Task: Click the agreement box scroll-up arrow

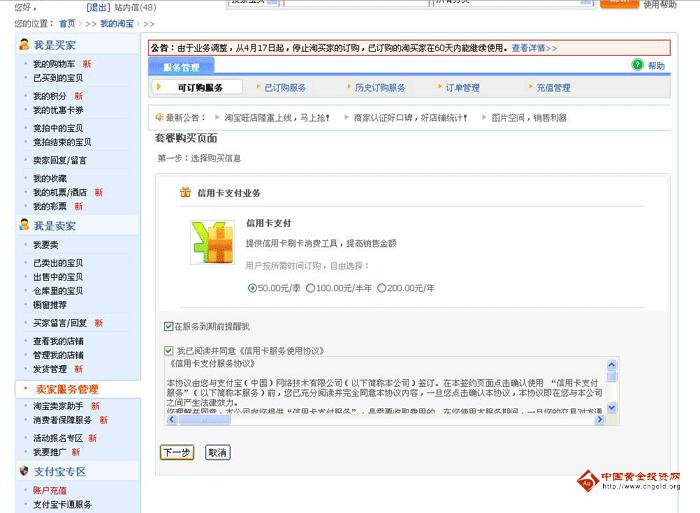Action: click(612, 364)
